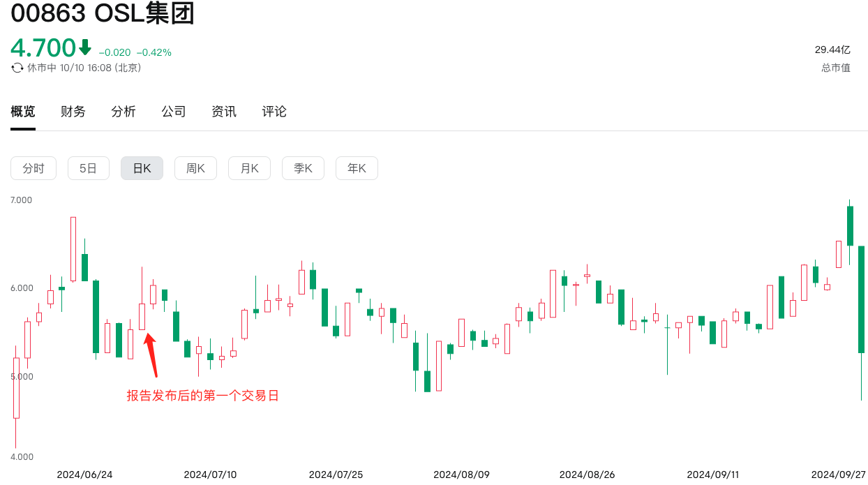The image size is (868, 485).
Task: Click the 7.000 price axis label
Action: point(22,200)
